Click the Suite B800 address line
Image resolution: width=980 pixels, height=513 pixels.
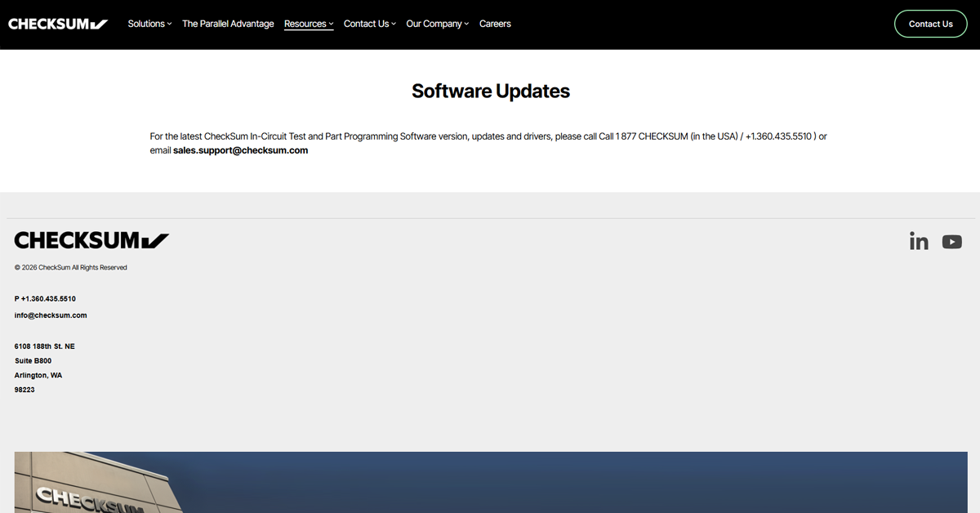pos(33,361)
